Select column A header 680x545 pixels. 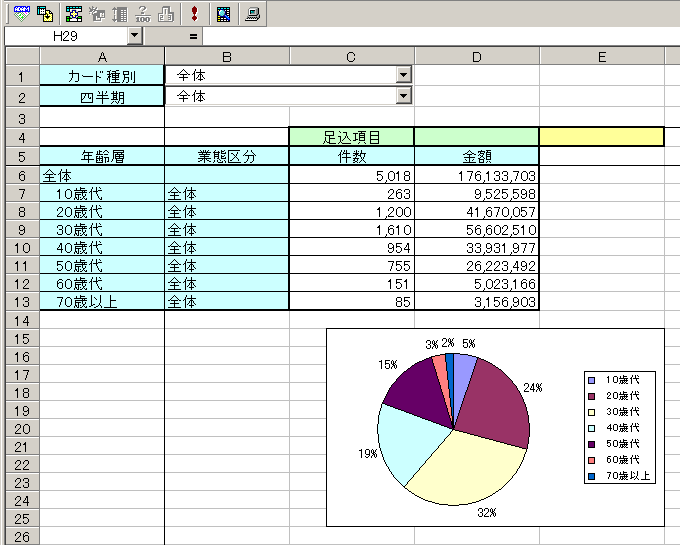pyautogui.click(x=102, y=57)
